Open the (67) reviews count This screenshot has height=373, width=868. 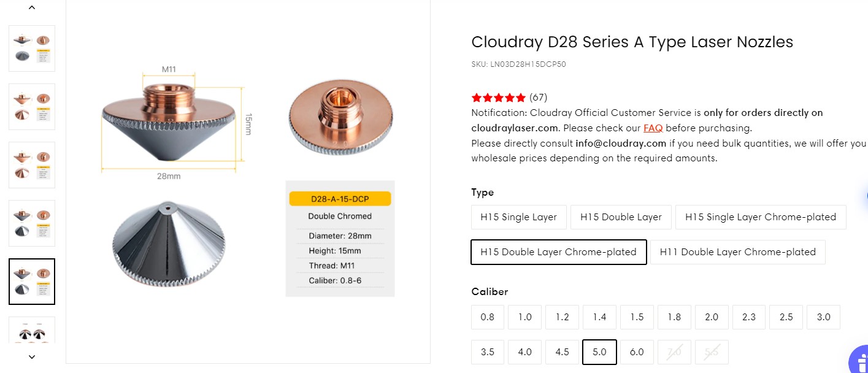click(538, 98)
